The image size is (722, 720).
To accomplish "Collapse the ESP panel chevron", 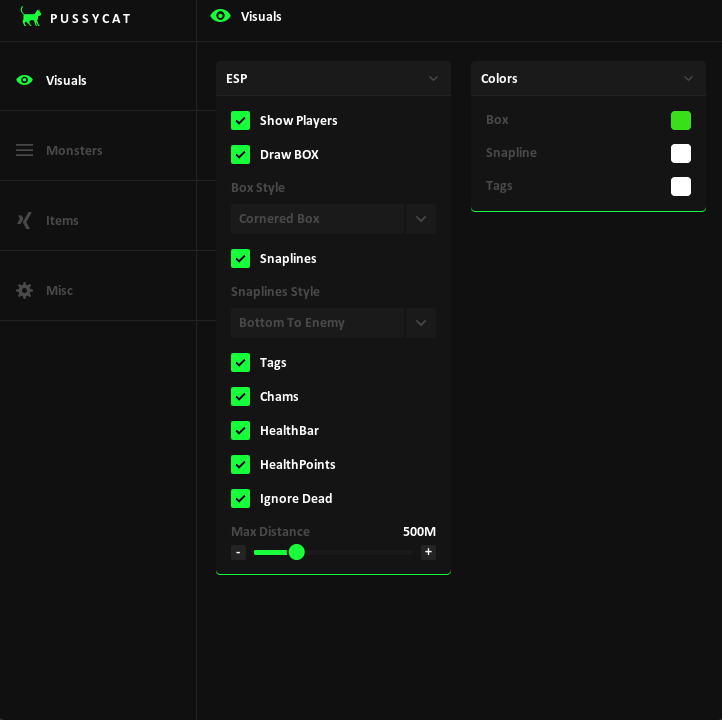I will tap(433, 78).
